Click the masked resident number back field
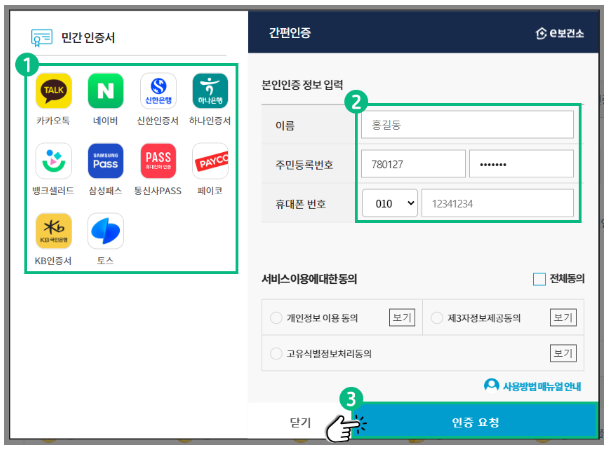The height and width of the screenshot is (450, 606). pyautogui.click(x=521, y=164)
